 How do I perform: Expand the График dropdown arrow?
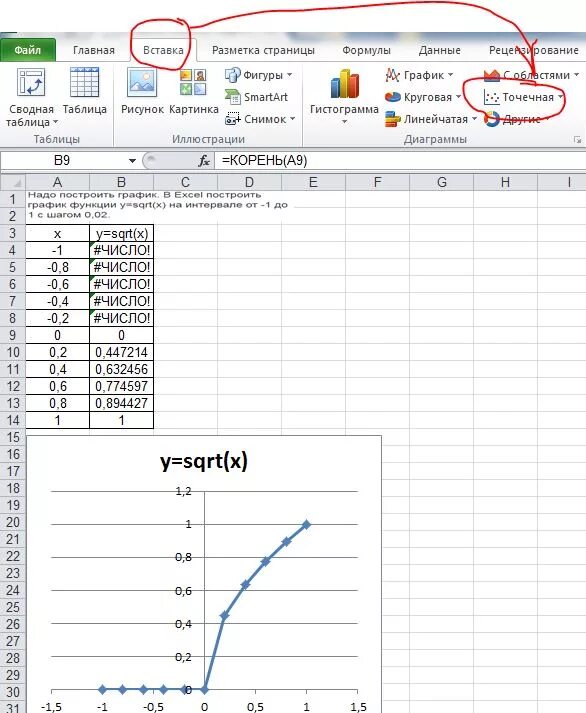451,75
